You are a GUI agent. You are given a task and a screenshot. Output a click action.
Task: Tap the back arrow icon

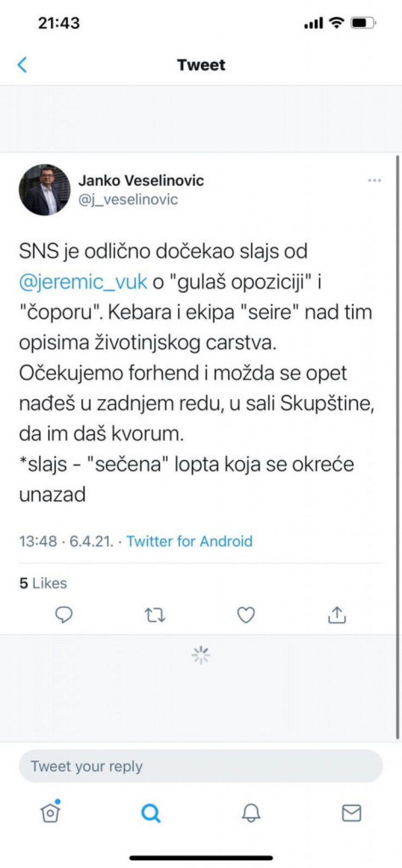coord(22,65)
